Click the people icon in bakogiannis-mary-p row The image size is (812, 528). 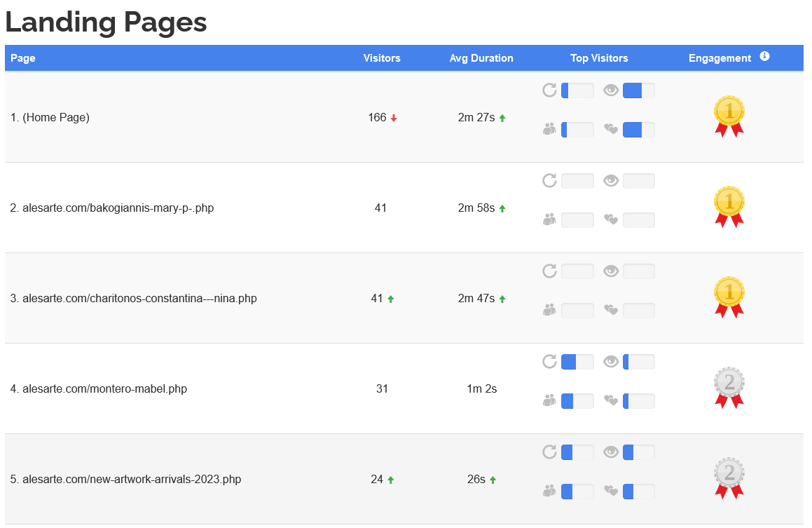pyautogui.click(x=549, y=219)
